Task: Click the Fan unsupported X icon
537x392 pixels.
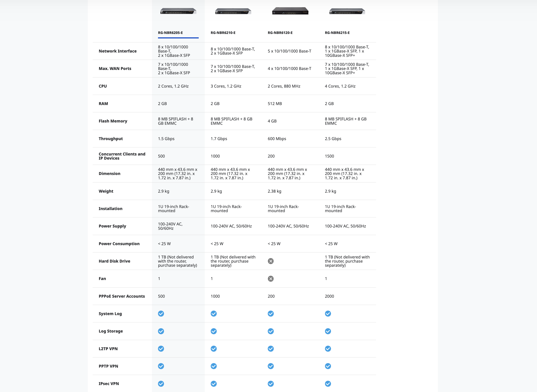Action: pyautogui.click(x=271, y=279)
